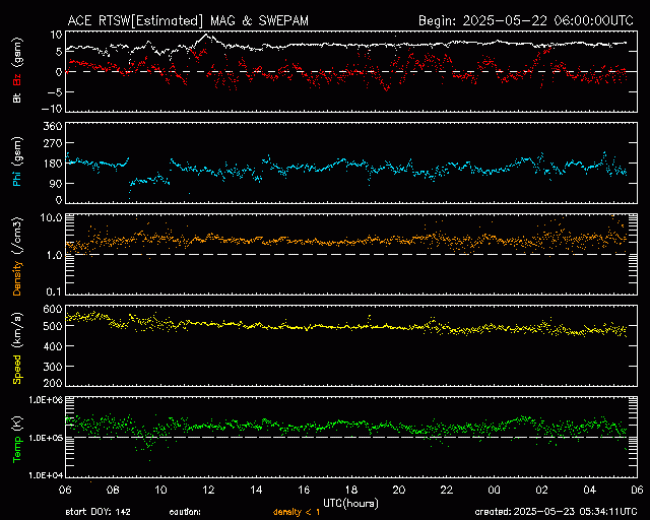Click the '02' hour label on time axis
Screen dimensions: 650x520
pyautogui.click(x=542, y=490)
